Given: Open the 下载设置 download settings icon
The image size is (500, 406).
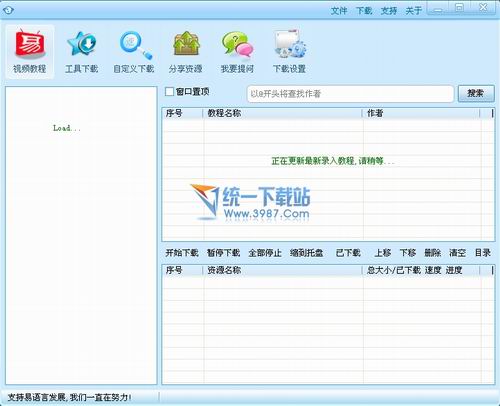Looking at the screenshot, I should [289, 52].
